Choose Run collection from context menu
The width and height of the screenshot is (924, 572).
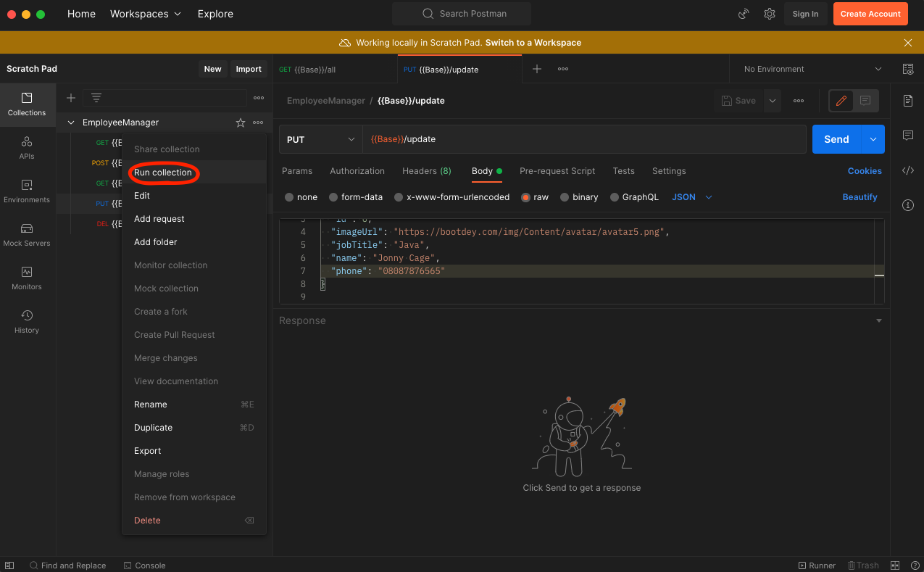point(163,173)
